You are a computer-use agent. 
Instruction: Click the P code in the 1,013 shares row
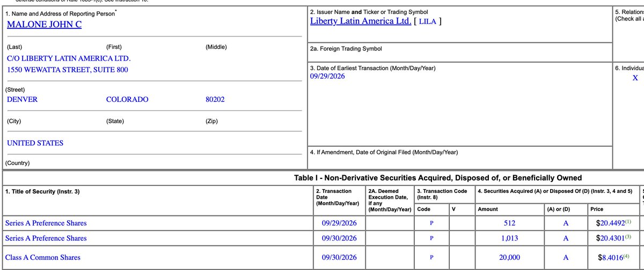(431, 238)
